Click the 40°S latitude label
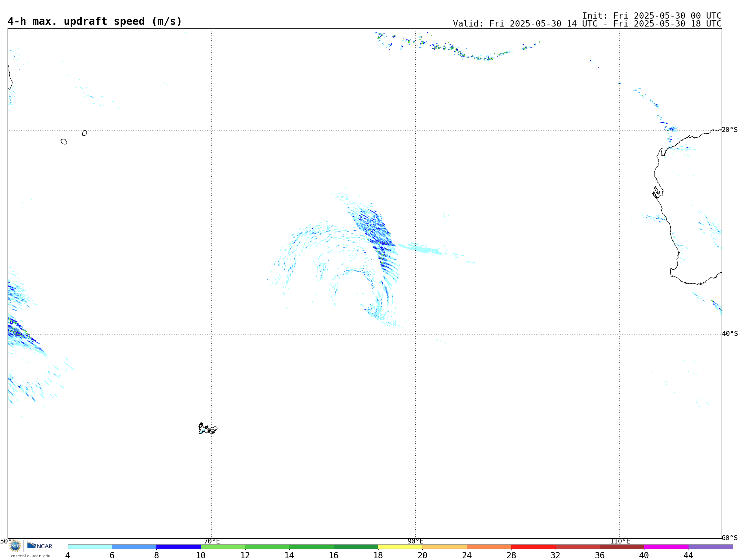 [x=730, y=334]
